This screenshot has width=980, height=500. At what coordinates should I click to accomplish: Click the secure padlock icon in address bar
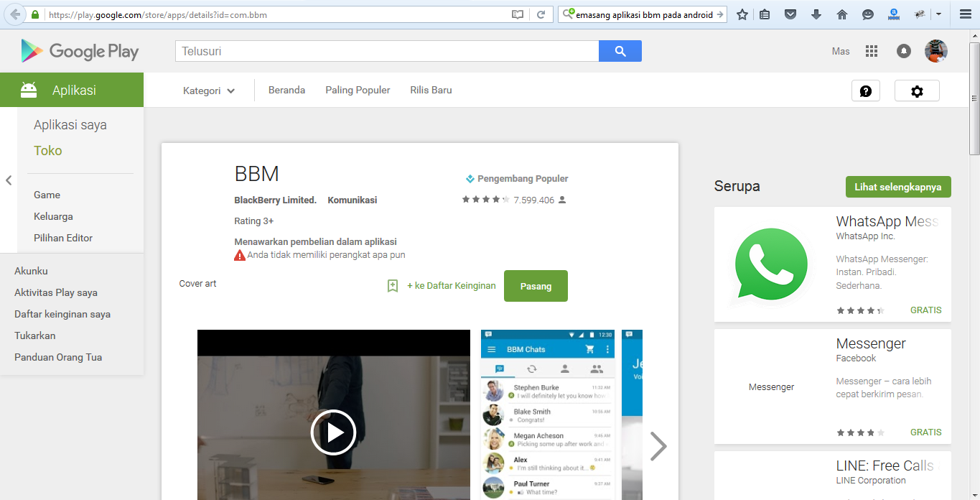pos(36,14)
